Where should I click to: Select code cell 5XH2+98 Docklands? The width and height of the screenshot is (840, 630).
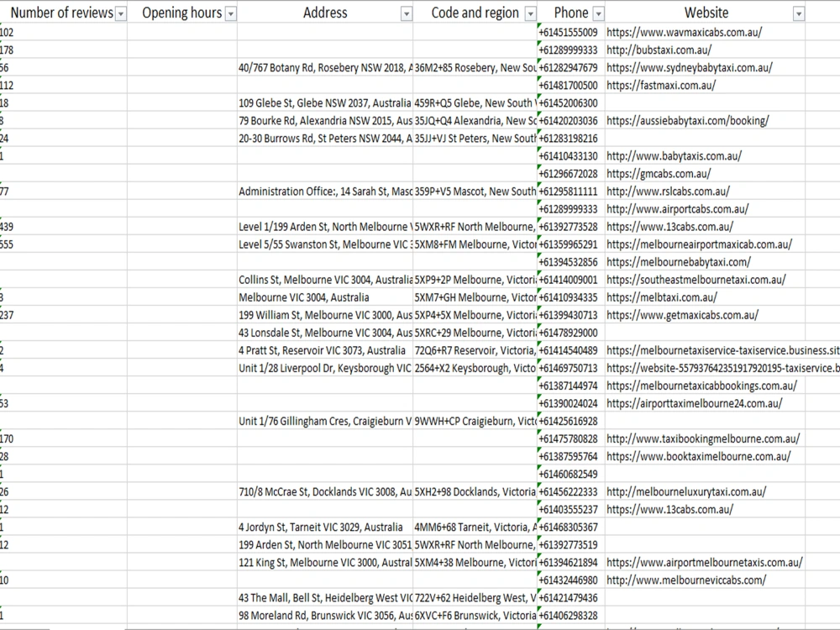475,491
